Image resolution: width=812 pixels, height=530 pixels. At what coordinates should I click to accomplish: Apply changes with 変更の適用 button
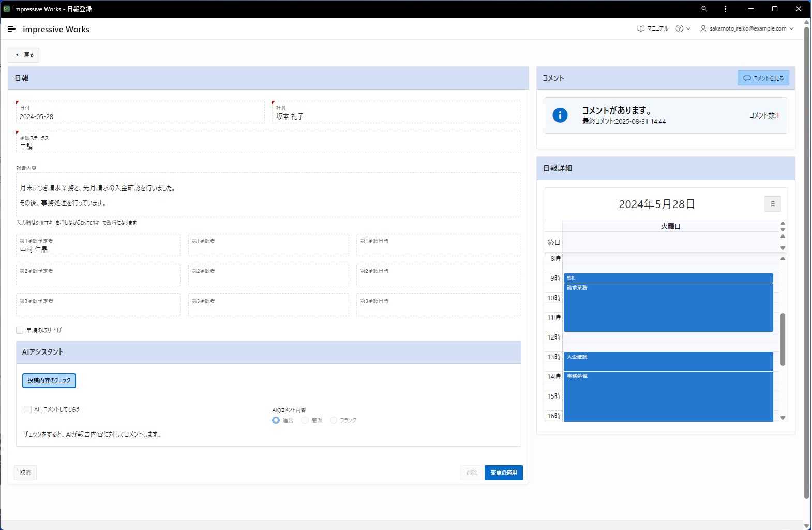point(504,473)
